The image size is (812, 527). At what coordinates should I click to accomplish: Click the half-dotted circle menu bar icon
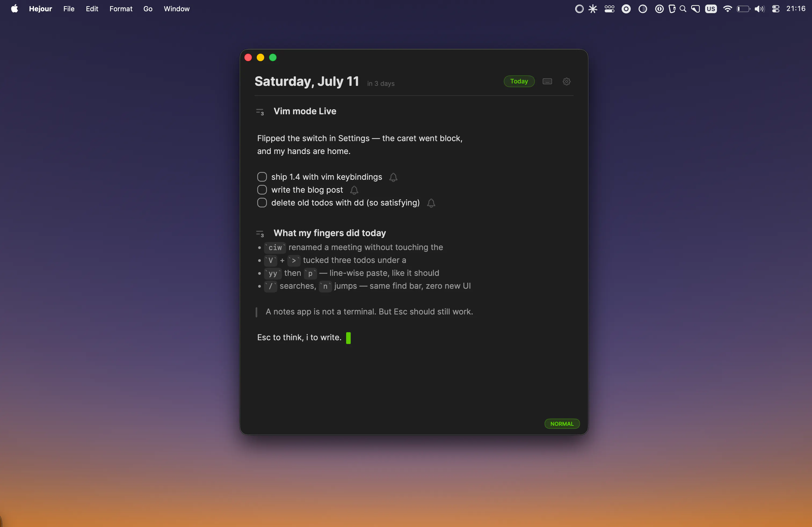click(x=643, y=9)
